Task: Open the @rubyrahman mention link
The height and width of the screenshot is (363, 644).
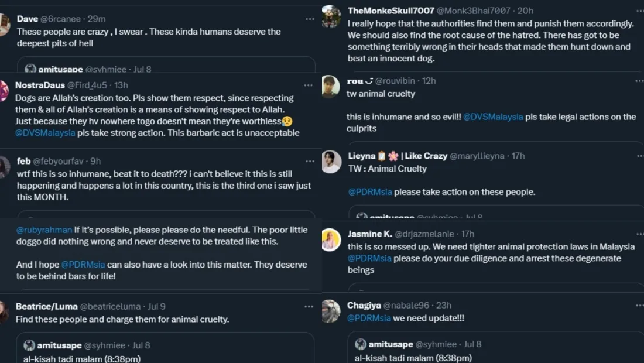Action: pyautogui.click(x=44, y=230)
